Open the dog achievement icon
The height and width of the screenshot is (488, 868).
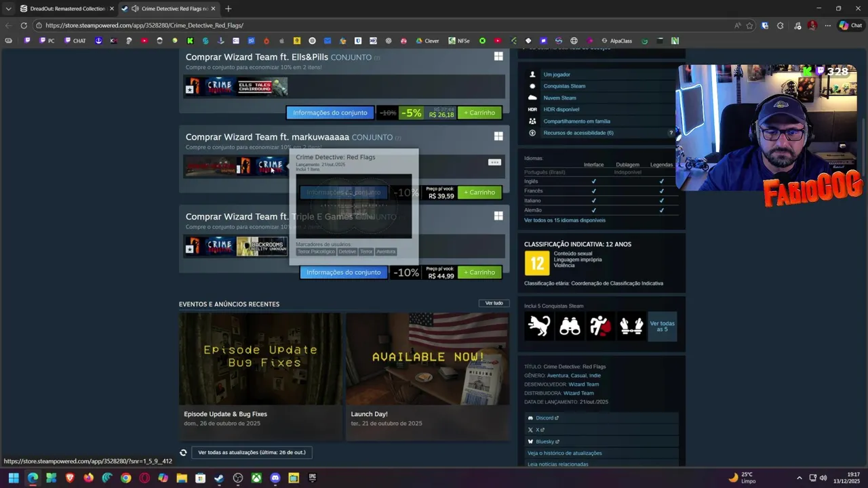point(539,326)
